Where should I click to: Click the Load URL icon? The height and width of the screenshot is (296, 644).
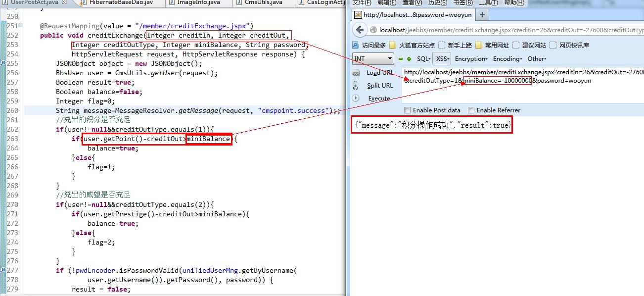[x=356, y=73]
